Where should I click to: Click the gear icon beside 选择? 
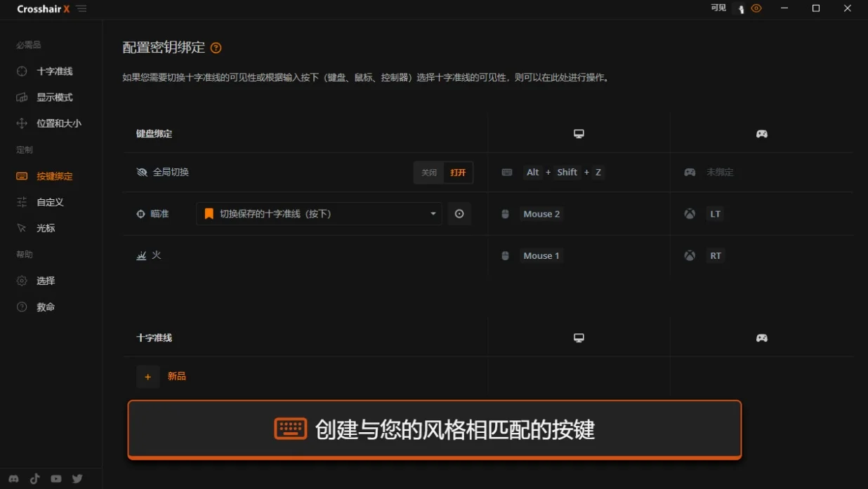click(x=22, y=281)
